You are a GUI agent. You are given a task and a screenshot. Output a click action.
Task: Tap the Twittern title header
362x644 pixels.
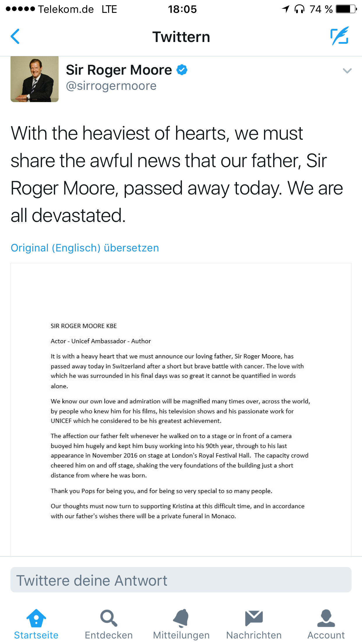click(x=181, y=37)
